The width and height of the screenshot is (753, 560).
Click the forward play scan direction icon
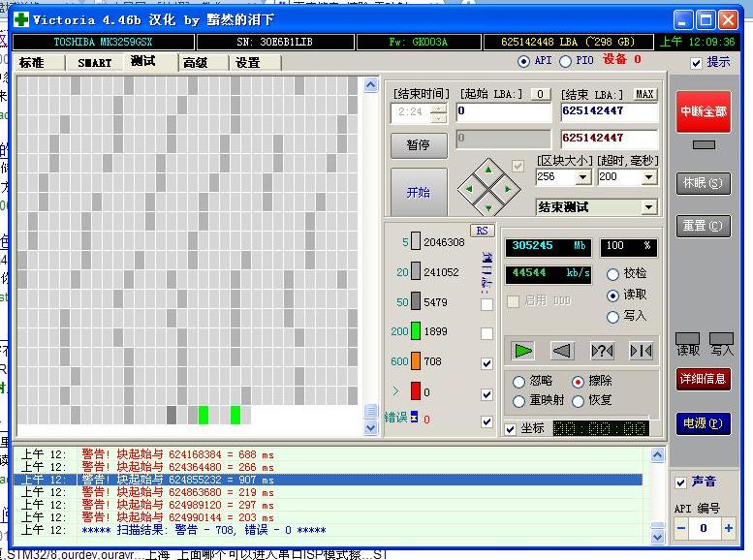(x=523, y=350)
